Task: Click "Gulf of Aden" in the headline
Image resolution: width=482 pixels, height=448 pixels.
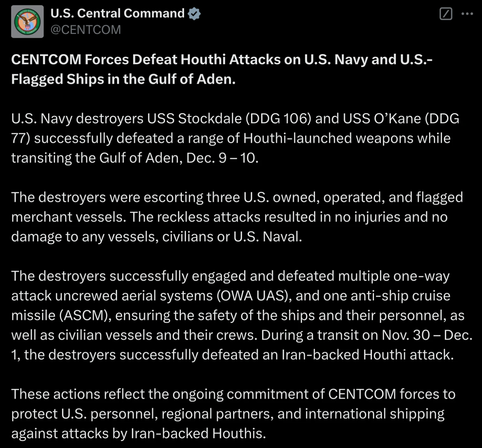Action: click(x=192, y=79)
